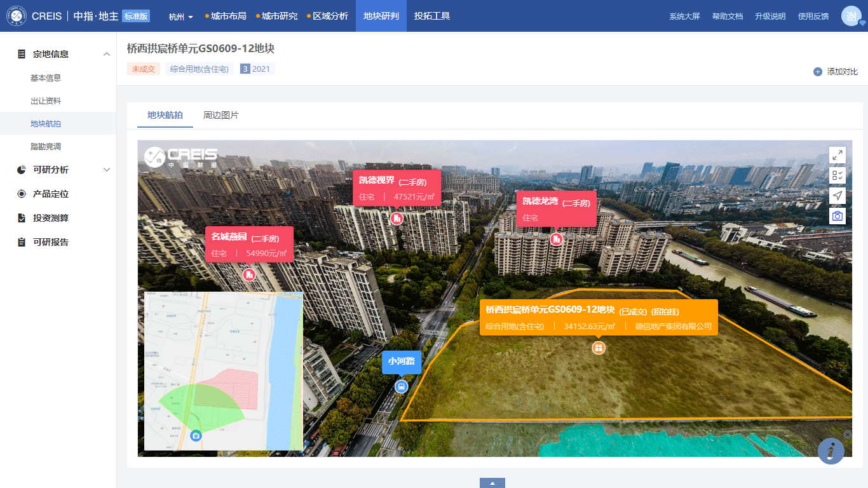
Task: Click the 宗地信息 sidebar icon
Action: pyautogui.click(x=22, y=54)
